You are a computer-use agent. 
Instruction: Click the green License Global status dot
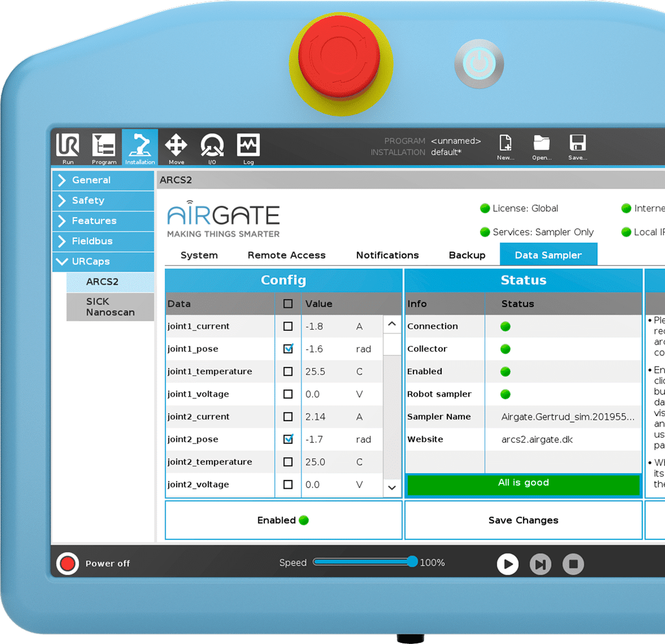click(x=485, y=208)
